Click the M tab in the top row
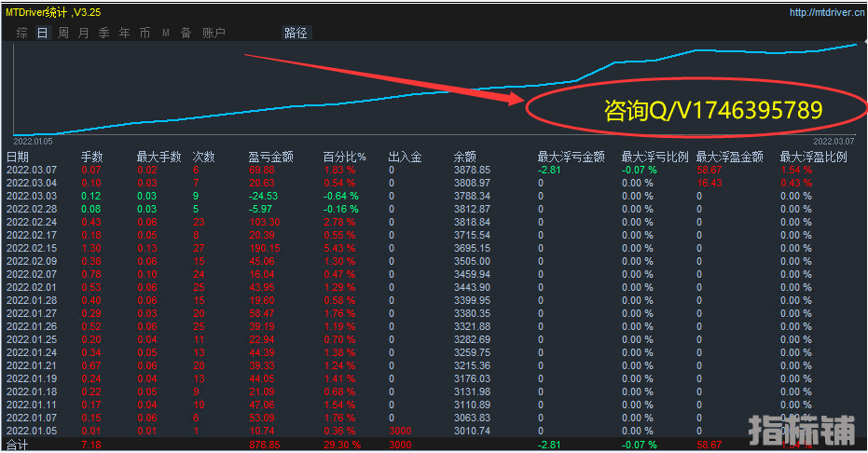The height and width of the screenshot is (453, 868). point(165,33)
